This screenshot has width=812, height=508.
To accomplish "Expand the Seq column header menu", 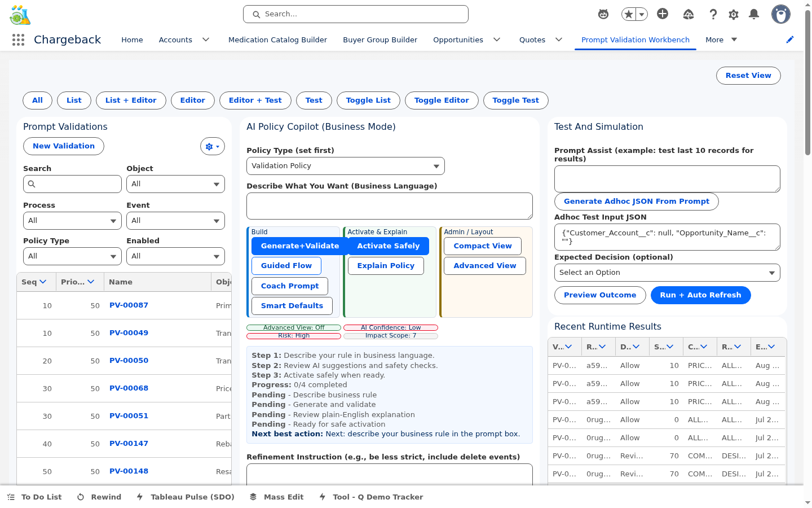I will click(x=43, y=282).
